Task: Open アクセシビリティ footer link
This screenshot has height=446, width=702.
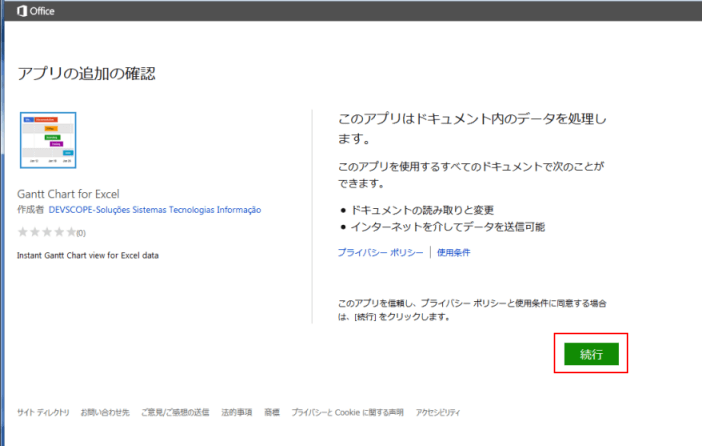Action: (437, 412)
